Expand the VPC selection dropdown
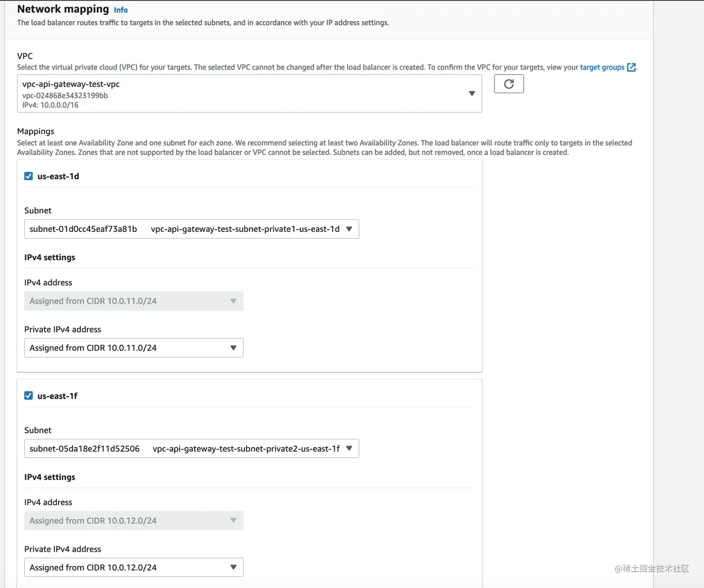 (249, 94)
